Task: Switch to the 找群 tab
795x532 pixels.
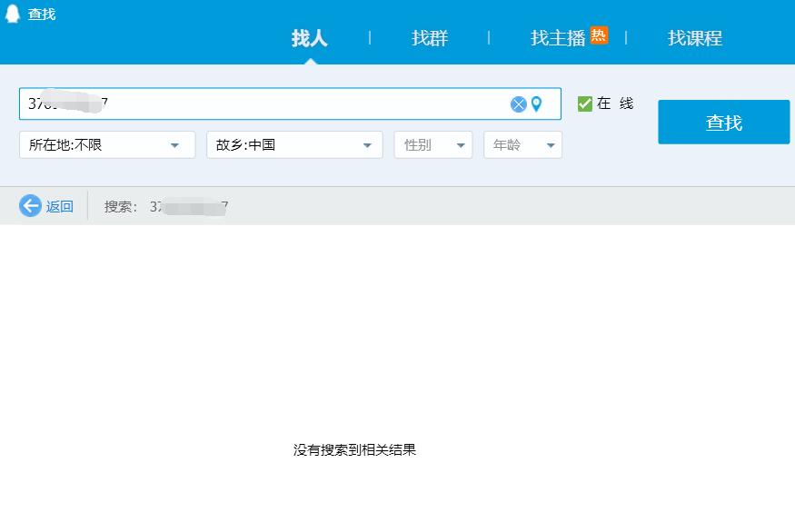Action: (x=430, y=38)
